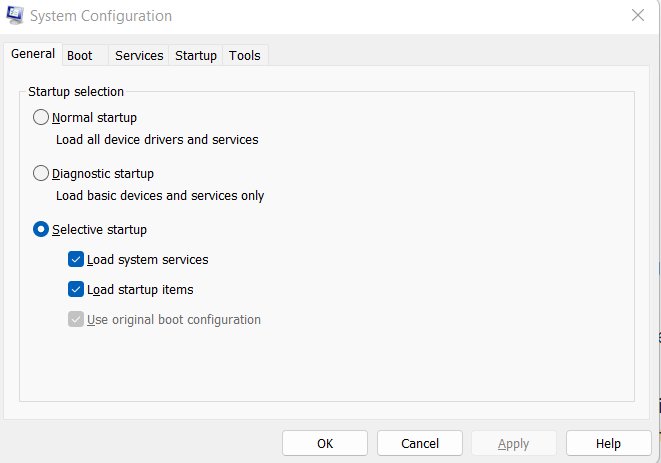661x463 pixels.
Task: Uncheck Load system services checkbox
Action: (76, 260)
